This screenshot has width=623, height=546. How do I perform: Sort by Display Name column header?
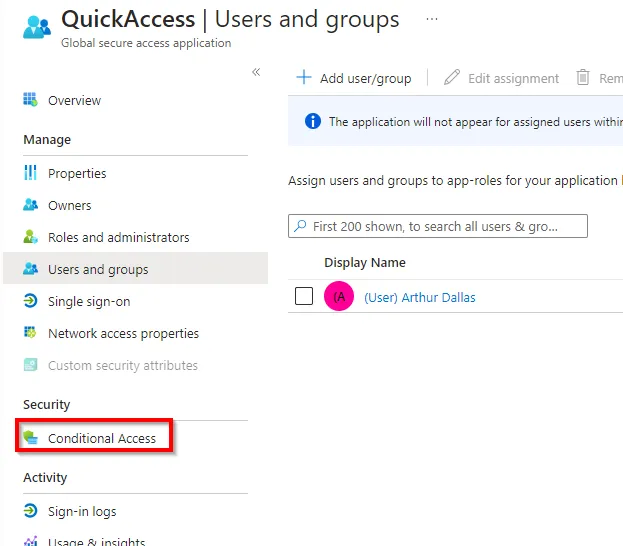365,262
